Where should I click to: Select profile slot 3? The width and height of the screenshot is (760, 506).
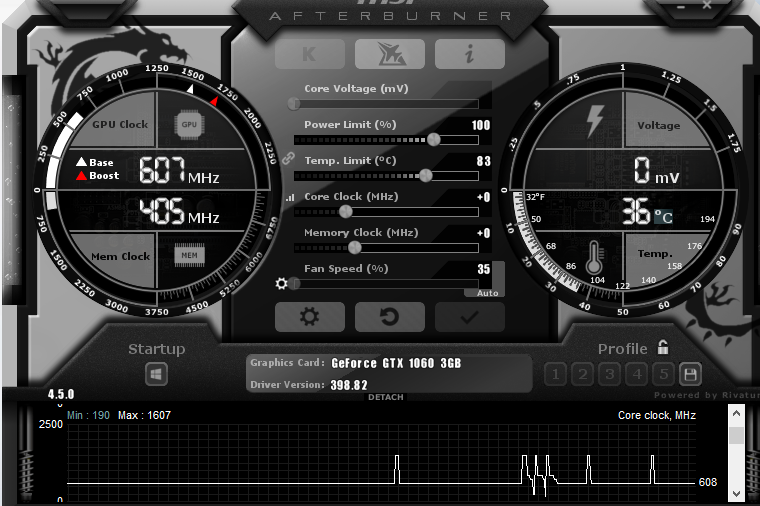610,374
